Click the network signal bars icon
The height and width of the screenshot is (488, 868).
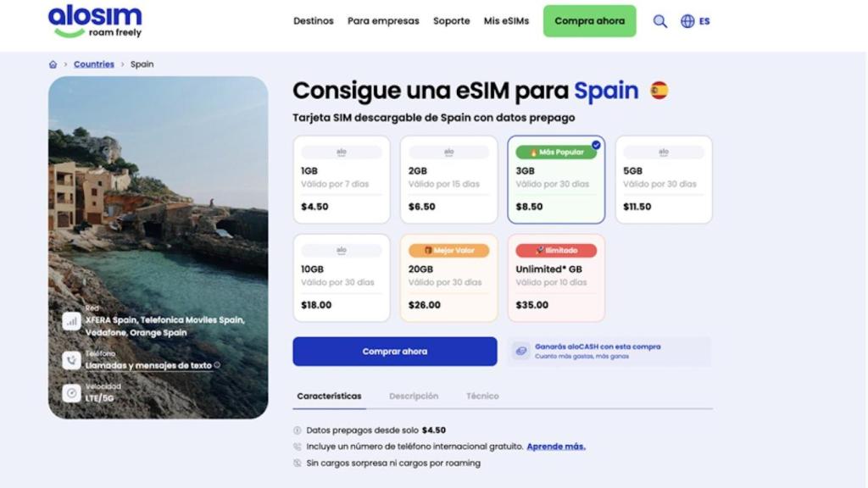[x=71, y=321]
